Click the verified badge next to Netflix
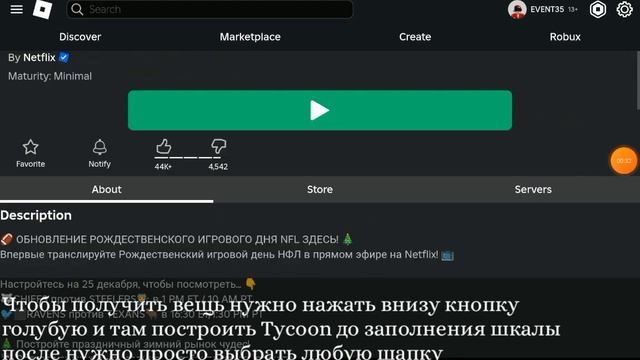The height and width of the screenshot is (360, 640). (x=64, y=57)
